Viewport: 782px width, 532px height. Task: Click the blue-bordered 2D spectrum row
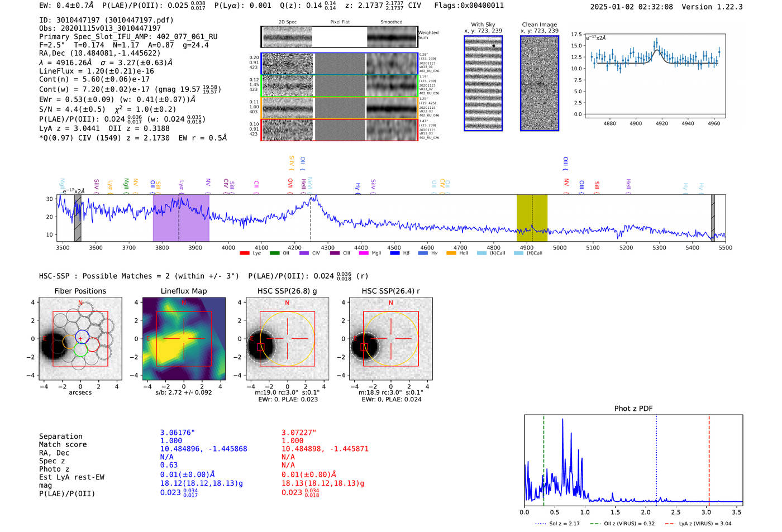click(x=339, y=64)
